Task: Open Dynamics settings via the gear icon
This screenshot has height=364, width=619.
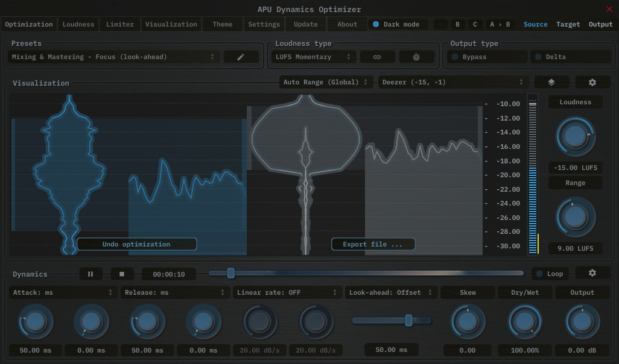Action: pos(592,273)
